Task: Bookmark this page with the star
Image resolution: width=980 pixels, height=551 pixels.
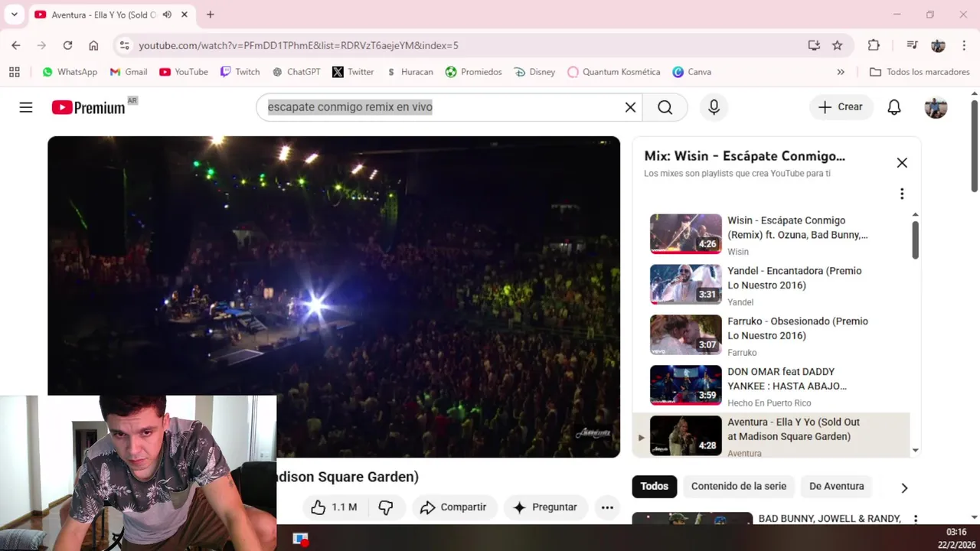Action: click(837, 45)
